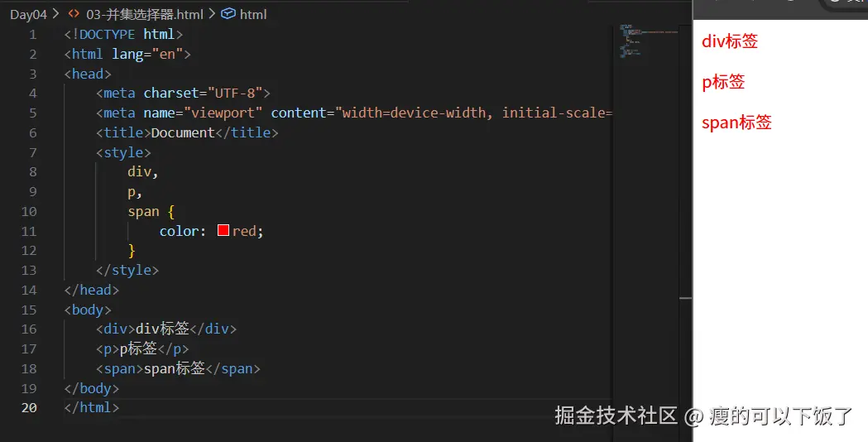Place cursor on closing </html> tag
This screenshot has height=442, width=868.
click(92, 407)
